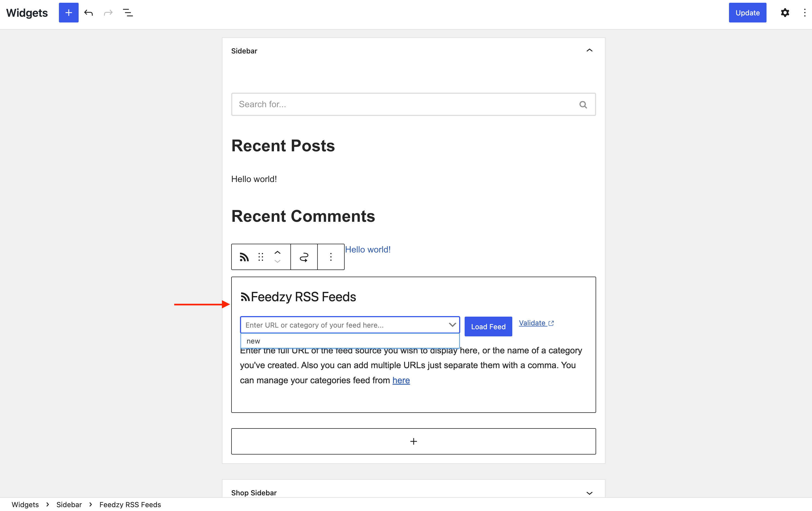The image size is (812, 511).
Task: Open the top-right options menu
Action: pos(805,13)
